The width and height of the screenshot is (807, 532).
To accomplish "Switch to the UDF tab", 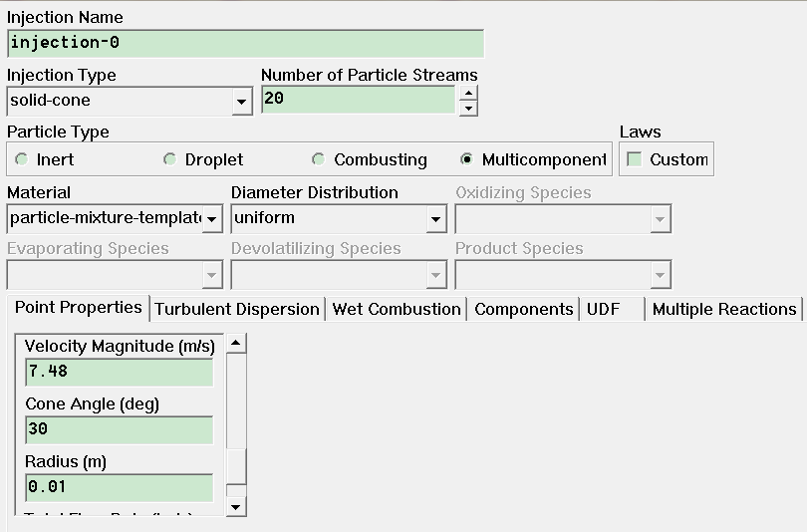I will click(604, 309).
